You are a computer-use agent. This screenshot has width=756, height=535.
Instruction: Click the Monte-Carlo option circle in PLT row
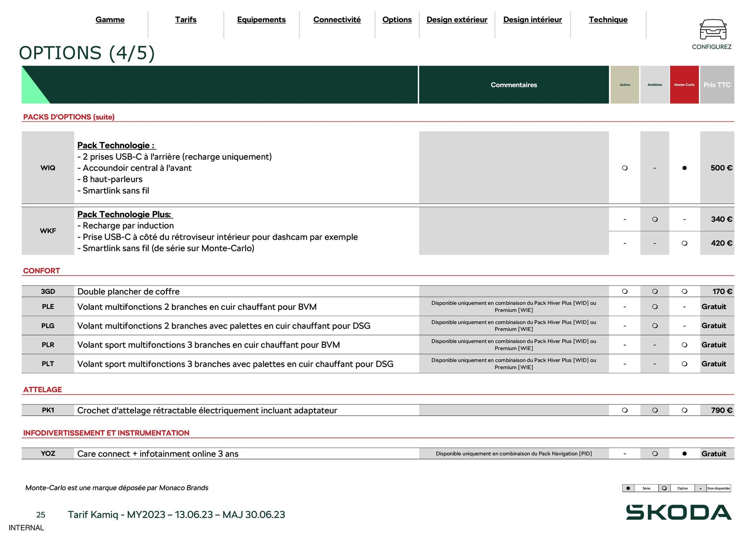684,364
